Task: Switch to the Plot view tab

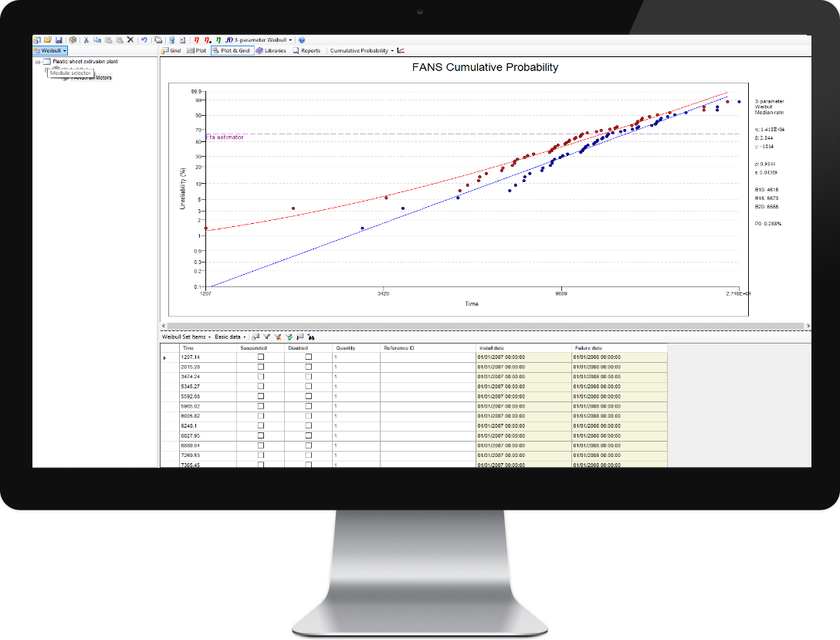Action: point(196,51)
